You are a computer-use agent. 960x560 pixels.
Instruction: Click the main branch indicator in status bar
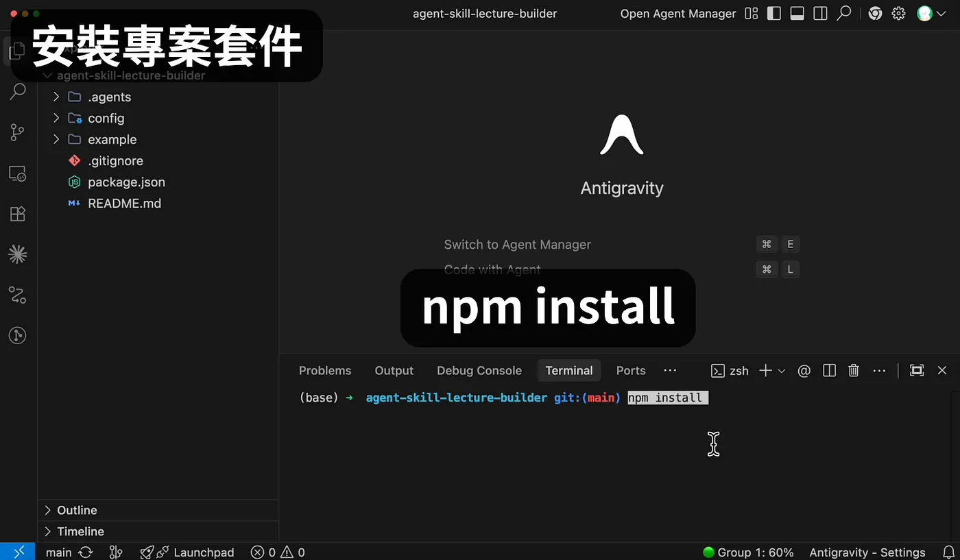(58, 552)
